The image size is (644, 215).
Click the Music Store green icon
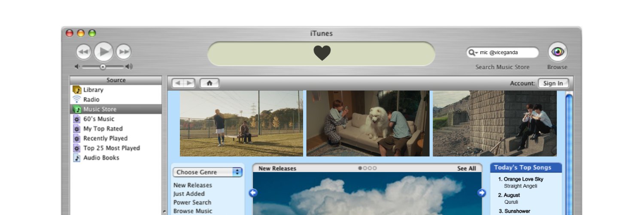point(77,109)
